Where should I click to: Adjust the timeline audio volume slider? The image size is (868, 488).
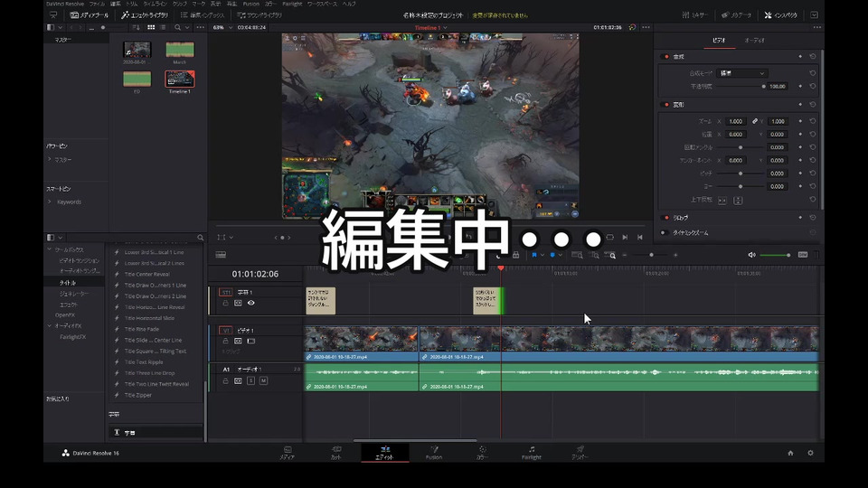[x=775, y=255]
